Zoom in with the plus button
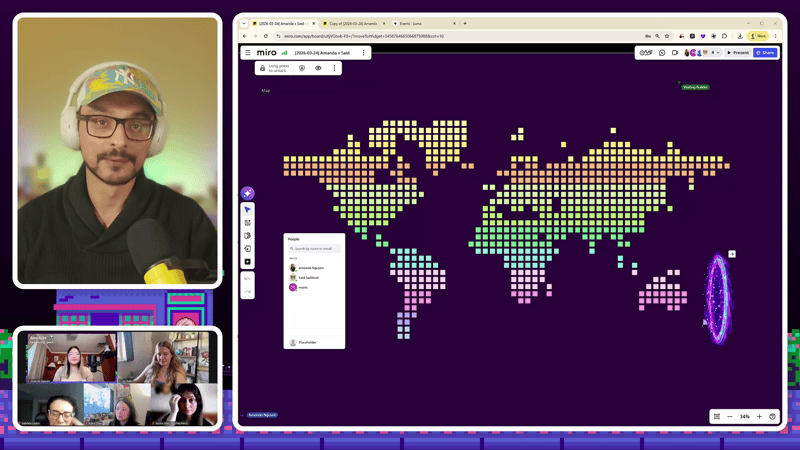The height and width of the screenshot is (450, 800). pyautogui.click(x=759, y=417)
